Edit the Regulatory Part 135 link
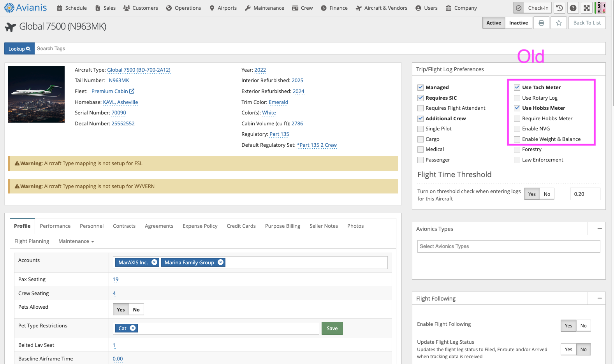This screenshot has height=364, width=614. pos(280,134)
